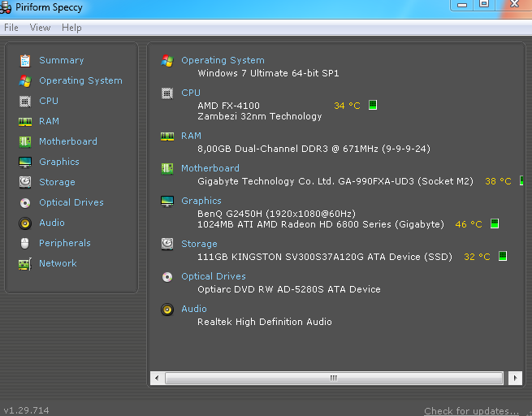Open the Audio heading link in summary
Viewport: 532px width, 416px height.
[194, 309]
